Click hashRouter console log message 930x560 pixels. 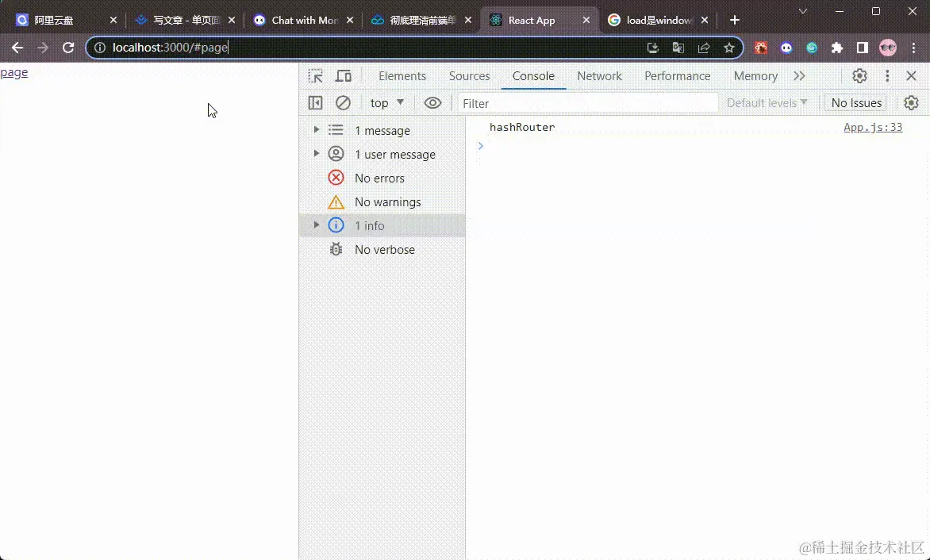(x=522, y=127)
